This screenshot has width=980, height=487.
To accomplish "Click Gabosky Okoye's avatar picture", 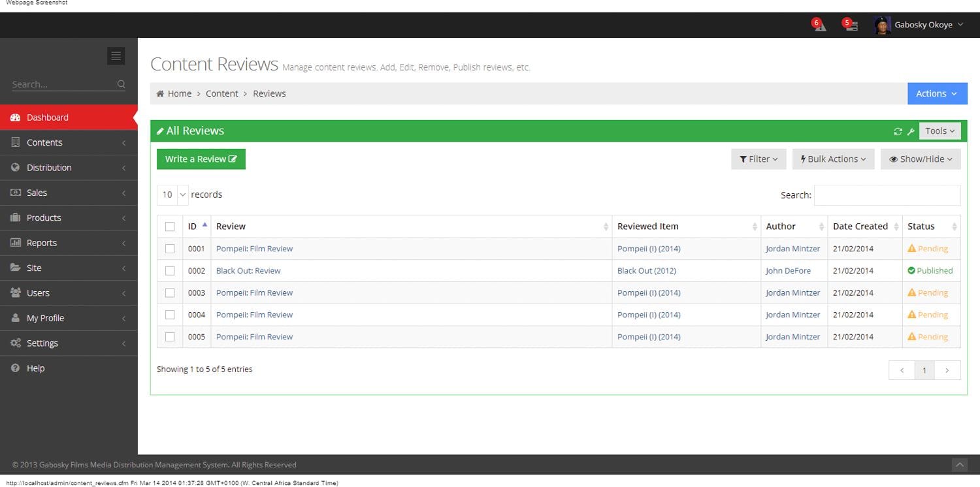I will [883, 25].
